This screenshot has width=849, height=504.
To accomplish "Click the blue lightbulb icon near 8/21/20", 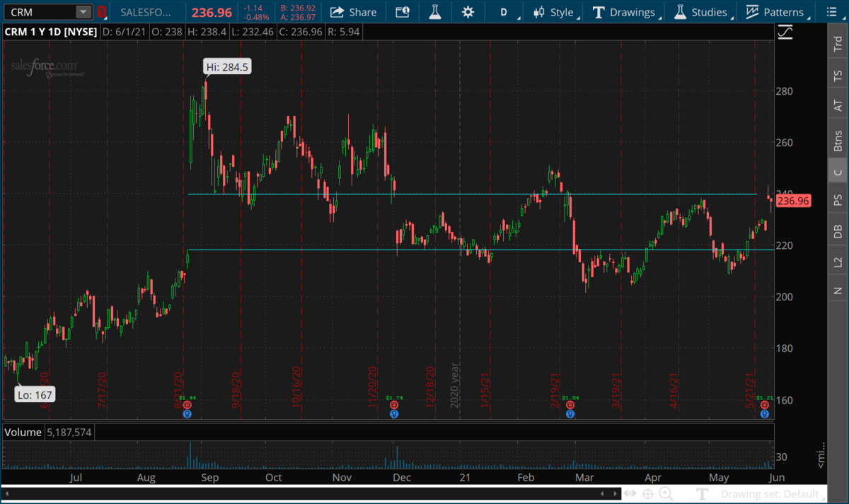I will click(x=187, y=414).
